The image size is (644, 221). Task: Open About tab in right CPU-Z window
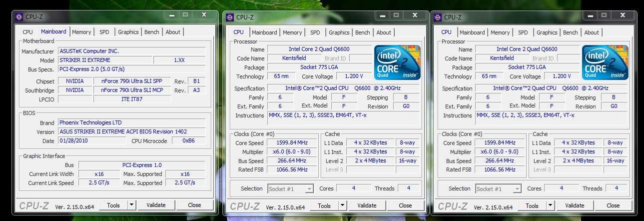[592, 32]
